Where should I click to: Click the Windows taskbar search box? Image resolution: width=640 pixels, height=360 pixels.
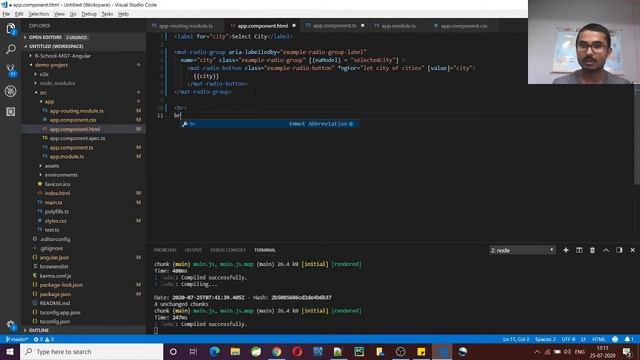pos(91,351)
